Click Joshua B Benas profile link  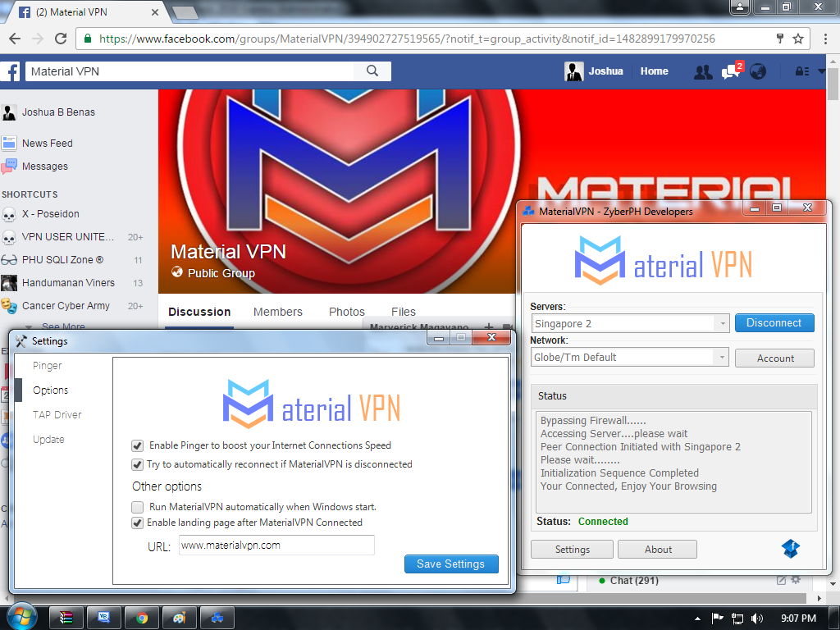(58, 112)
